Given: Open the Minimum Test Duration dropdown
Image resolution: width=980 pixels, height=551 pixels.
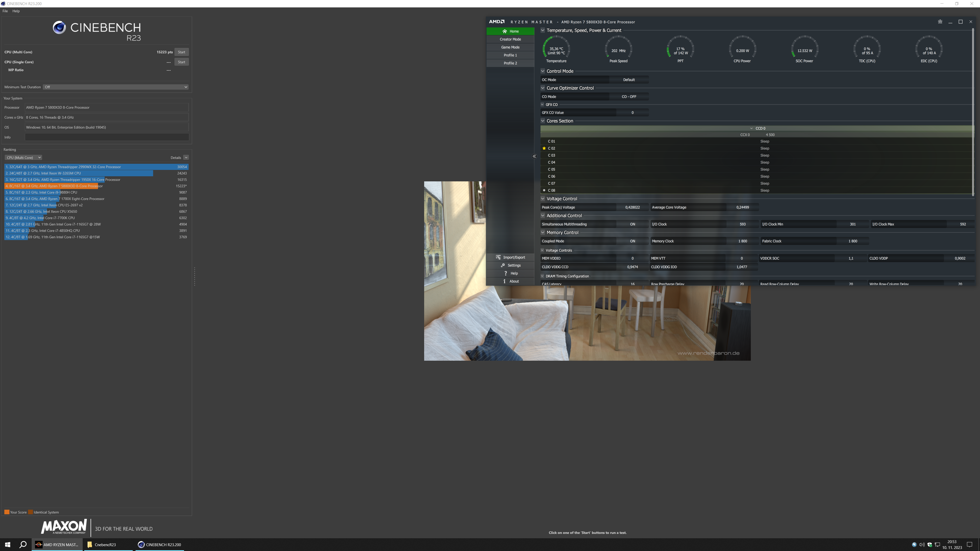Looking at the screenshot, I should click(x=116, y=87).
